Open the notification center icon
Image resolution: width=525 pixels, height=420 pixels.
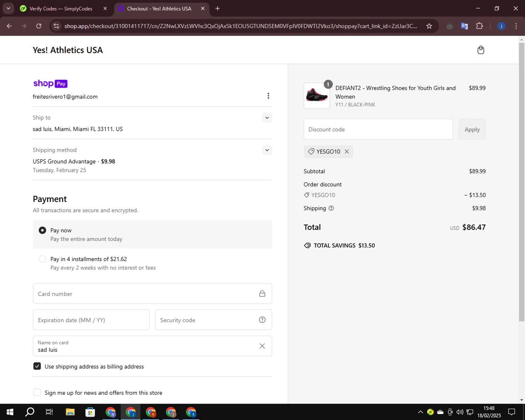[512, 412]
